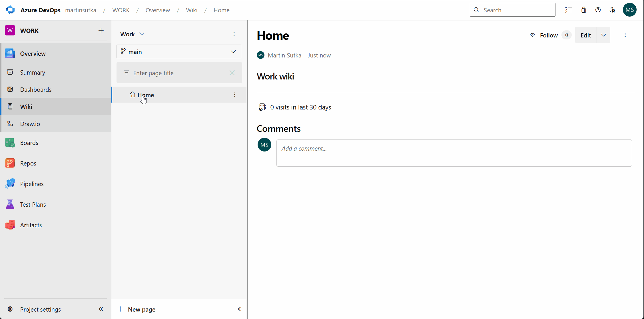The height and width of the screenshot is (319, 644).
Task: Select Wiki in the sidebar
Action: (x=56, y=107)
